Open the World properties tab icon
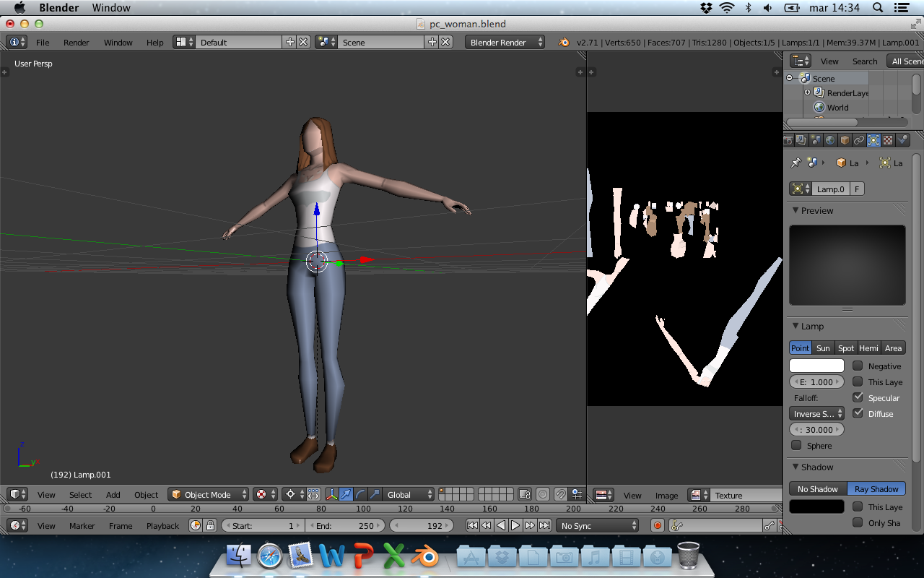This screenshot has height=578, width=924. tap(830, 140)
